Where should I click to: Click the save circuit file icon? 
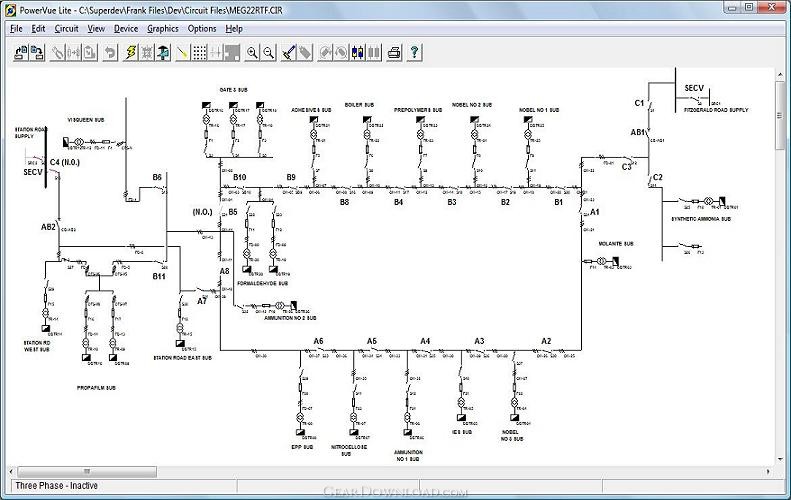point(37,52)
